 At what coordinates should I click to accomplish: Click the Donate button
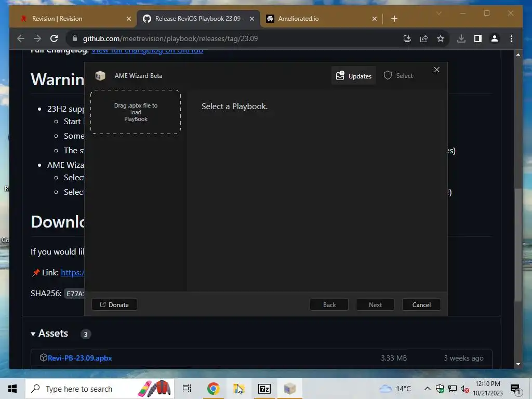[114, 304]
